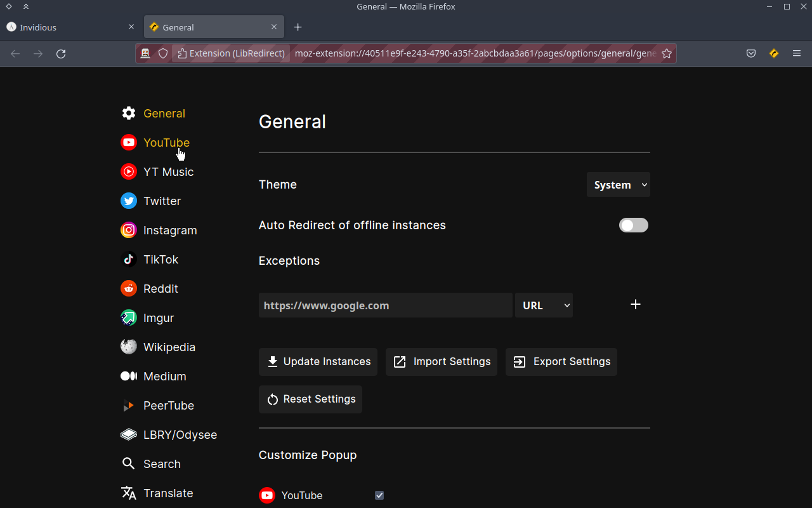Click the Import Settings button
This screenshot has width=812, height=508.
click(442, 362)
